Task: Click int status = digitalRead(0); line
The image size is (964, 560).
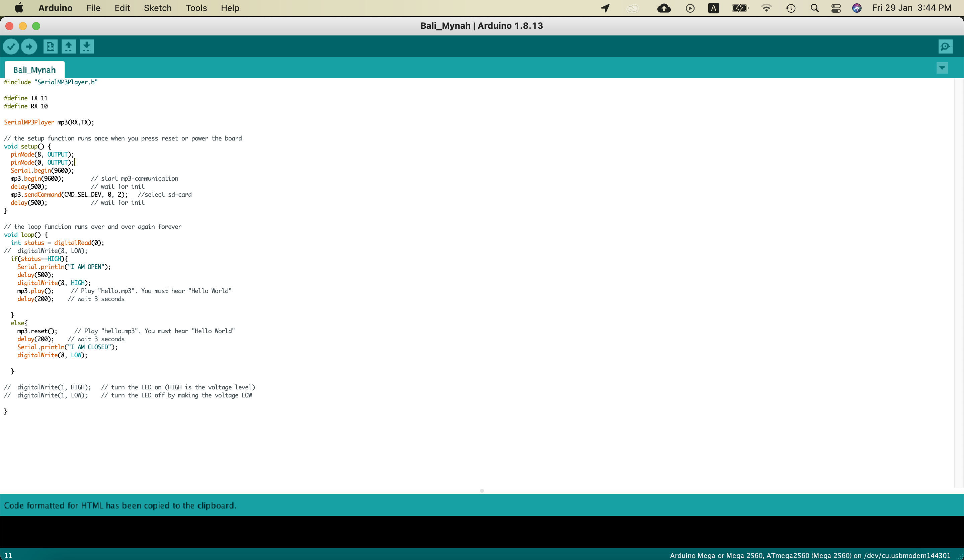Action: point(57,243)
